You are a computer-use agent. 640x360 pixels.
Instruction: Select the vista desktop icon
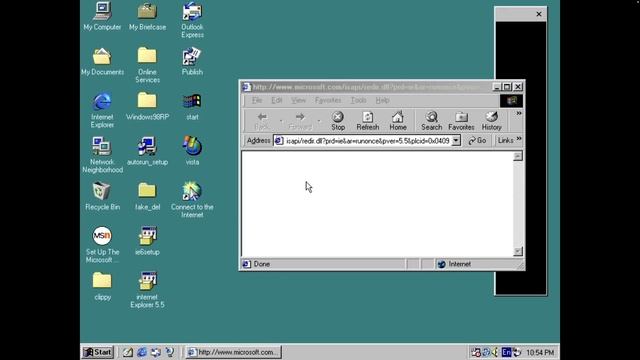point(192,151)
